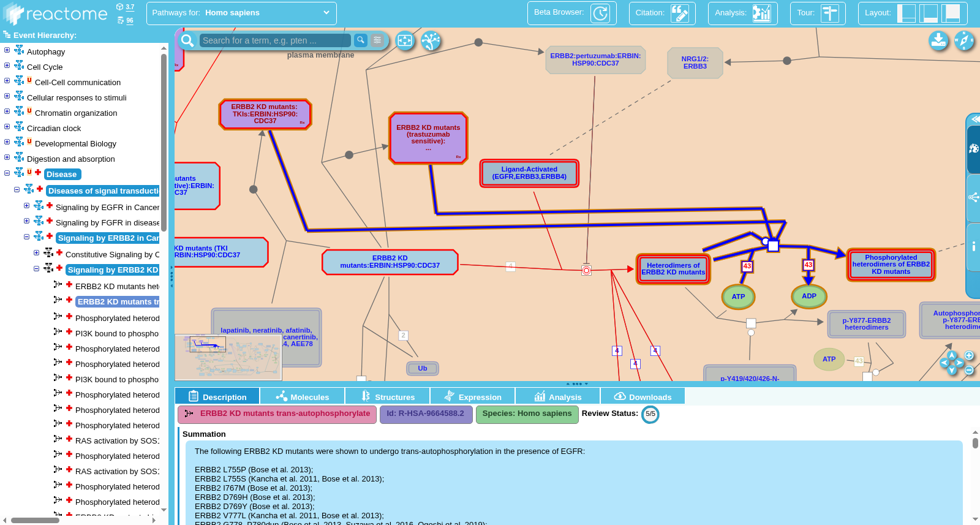Zoom in on the diagram
980x525 pixels.
pyautogui.click(x=969, y=355)
